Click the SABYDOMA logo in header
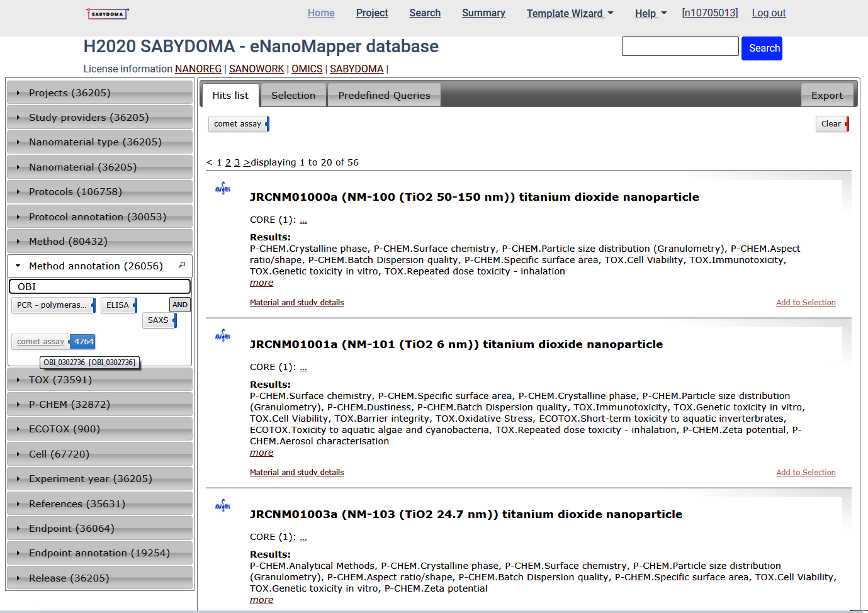Image resolution: width=868 pixels, height=613 pixels. click(107, 13)
